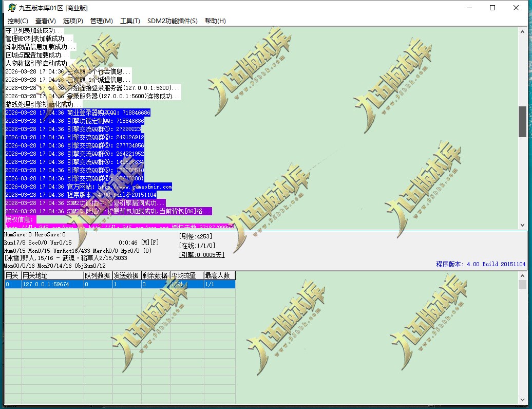The height and width of the screenshot is (409, 532).
Task: Click the 程序版本: 4.00 Build 20151104 label
Action: (481, 264)
